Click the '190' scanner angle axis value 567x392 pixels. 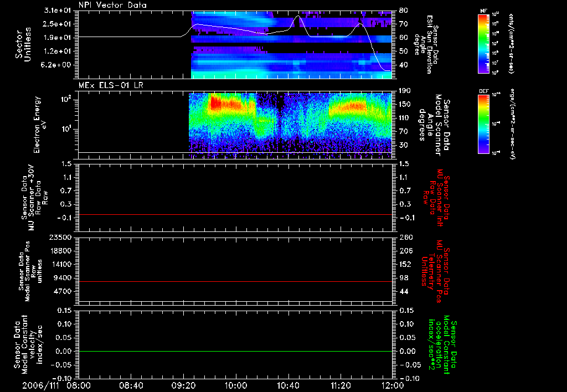406,91
